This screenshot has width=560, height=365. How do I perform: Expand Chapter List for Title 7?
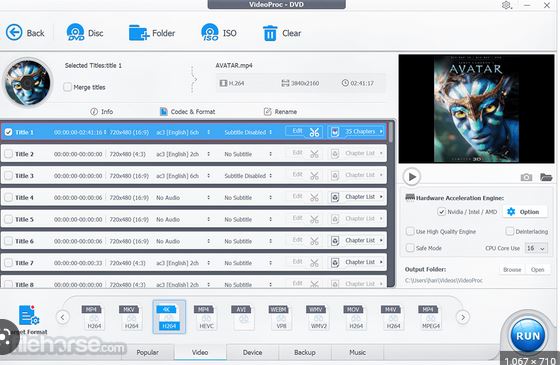tap(357, 262)
